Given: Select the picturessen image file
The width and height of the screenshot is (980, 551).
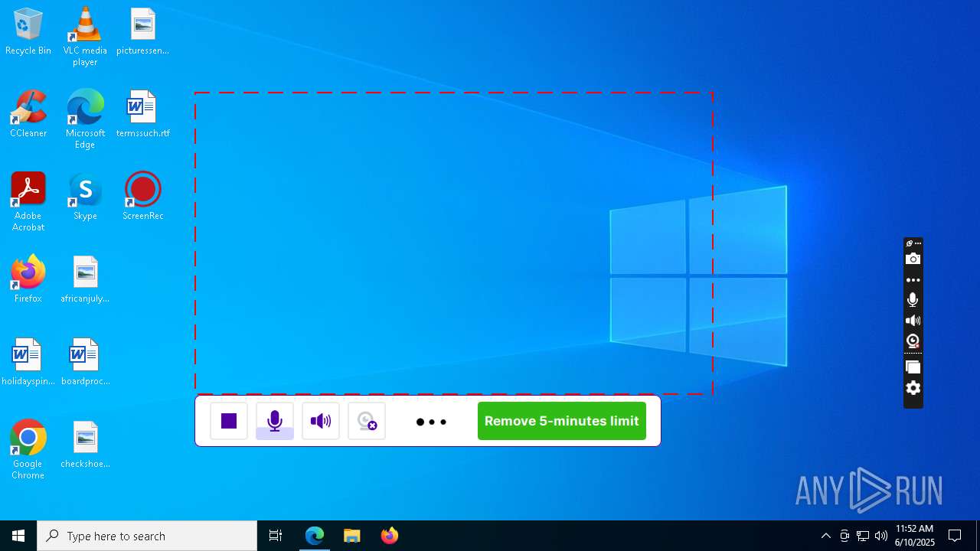Looking at the screenshot, I should tap(142, 33).
